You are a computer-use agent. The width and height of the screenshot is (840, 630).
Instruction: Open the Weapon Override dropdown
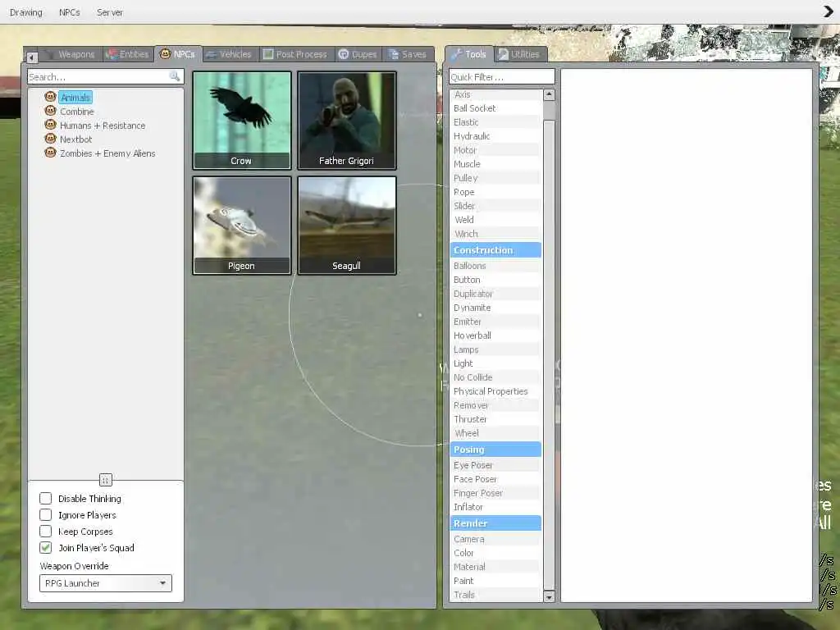coord(106,583)
